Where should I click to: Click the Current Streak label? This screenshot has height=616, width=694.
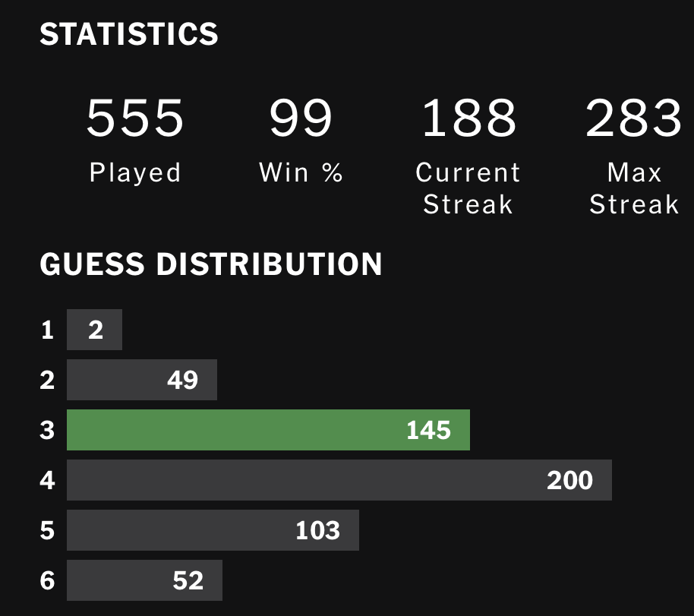(x=468, y=188)
